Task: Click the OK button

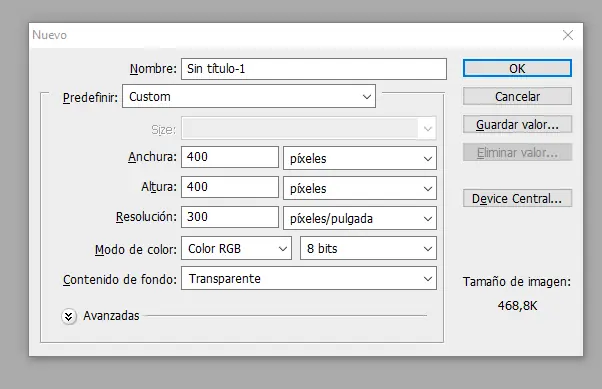Action: point(517,68)
